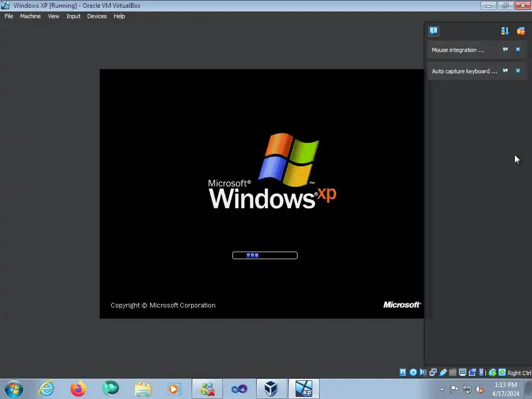Viewport: 532px width, 399px height.
Task: Open the Help menu
Action: (x=119, y=16)
